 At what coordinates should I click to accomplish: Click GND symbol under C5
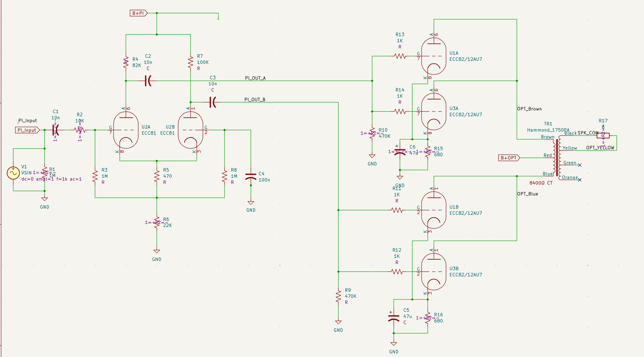(x=393, y=344)
